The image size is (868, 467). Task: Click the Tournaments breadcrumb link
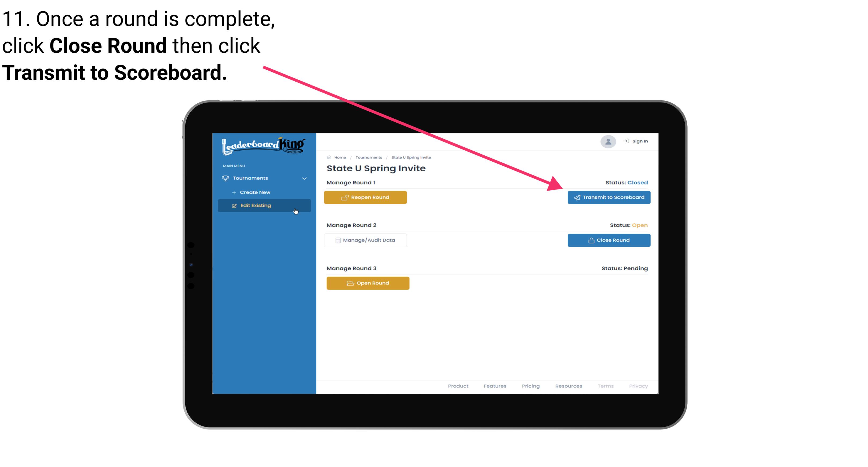tap(368, 157)
